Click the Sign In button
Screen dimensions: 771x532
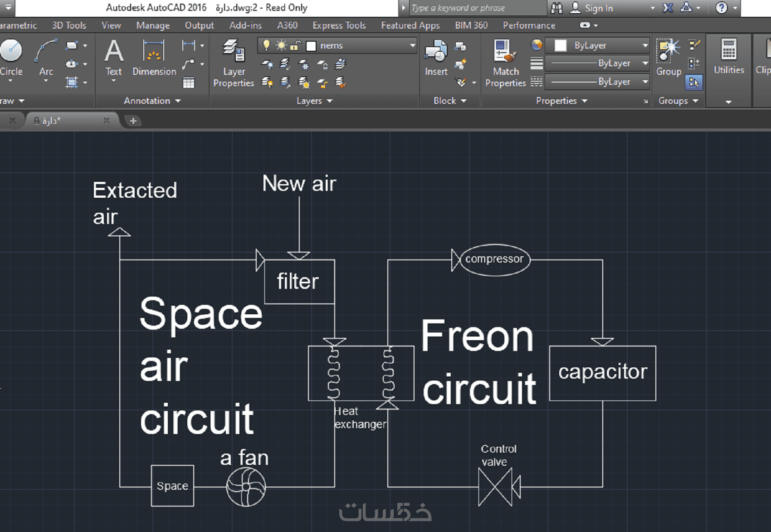592,8
